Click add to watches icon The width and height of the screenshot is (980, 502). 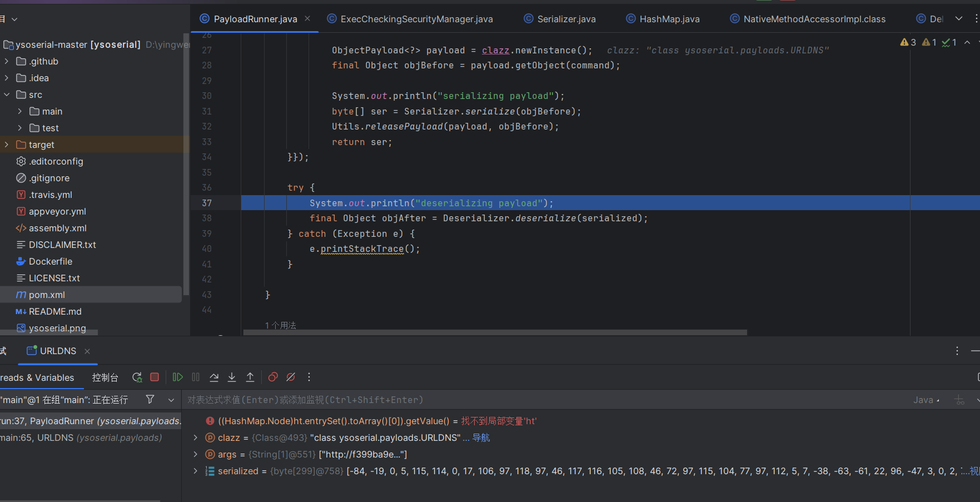(959, 400)
